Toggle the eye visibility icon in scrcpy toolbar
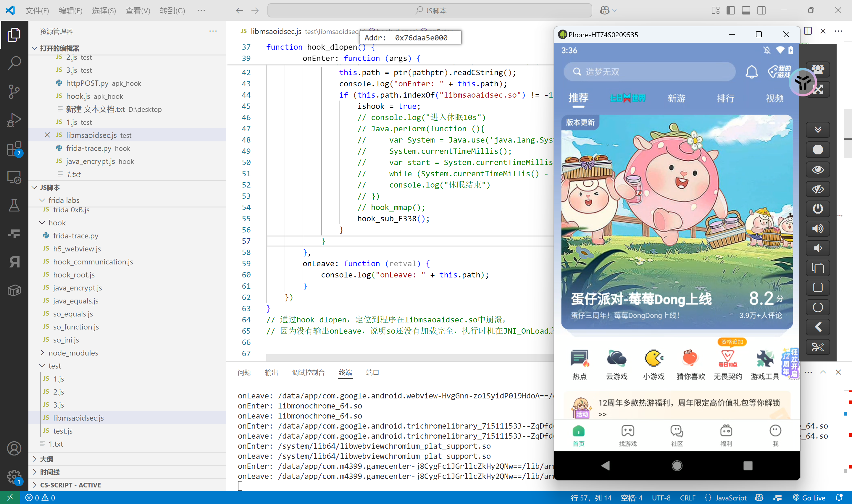The width and height of the screenshot is (852, 504). click(x=817, y=169)
